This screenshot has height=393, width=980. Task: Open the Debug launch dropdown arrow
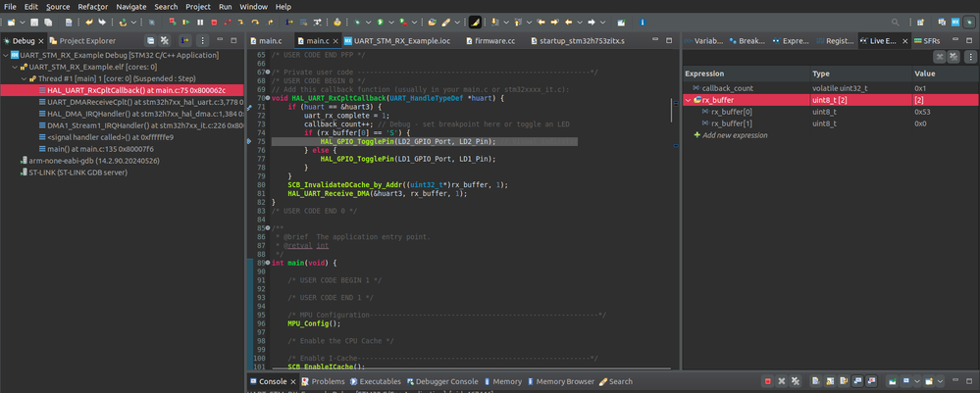368,22
